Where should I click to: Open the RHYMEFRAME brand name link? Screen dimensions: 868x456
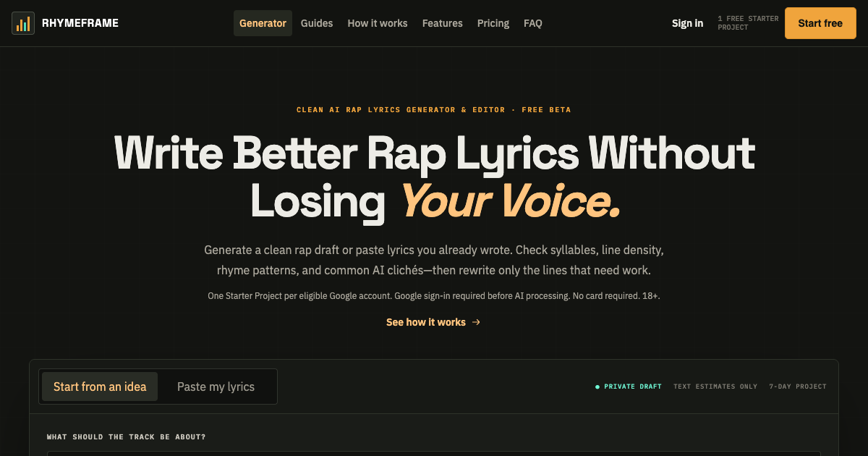(x=80, y=23)
